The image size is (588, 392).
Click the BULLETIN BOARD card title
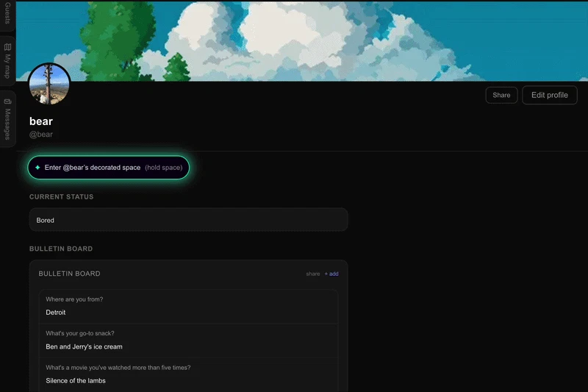[69, 274]
